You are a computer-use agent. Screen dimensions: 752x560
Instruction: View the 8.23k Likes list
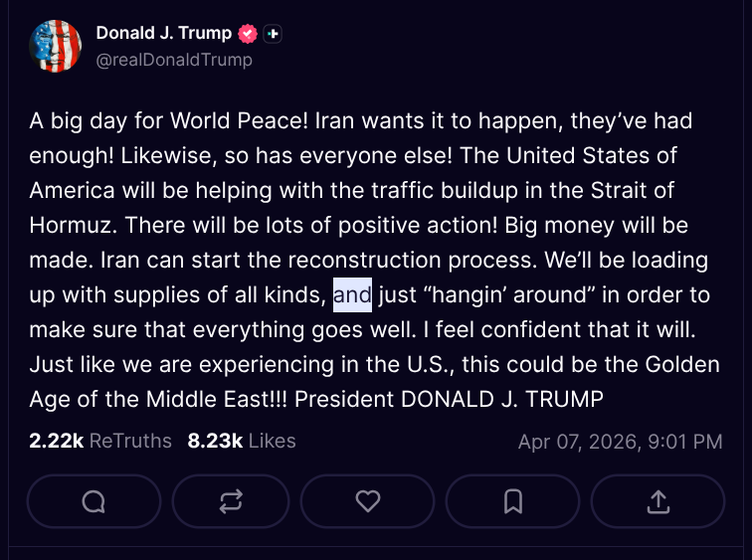tap(241, 440)
